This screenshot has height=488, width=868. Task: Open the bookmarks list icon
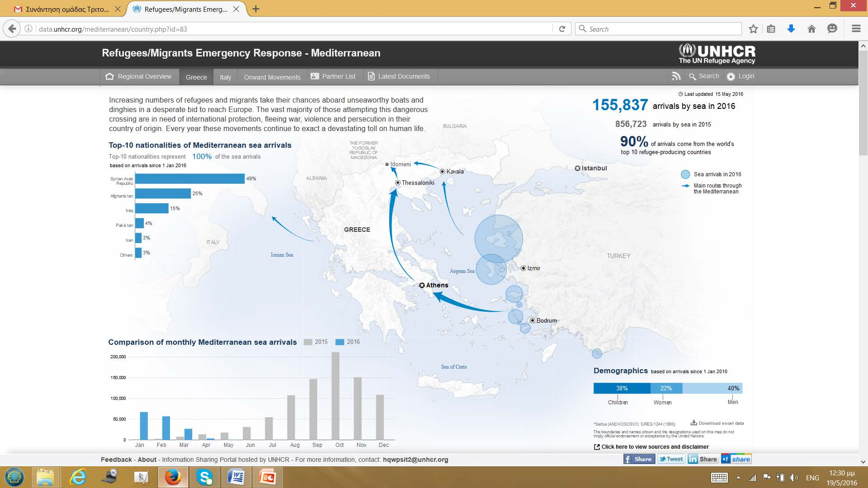pos(771,29)
